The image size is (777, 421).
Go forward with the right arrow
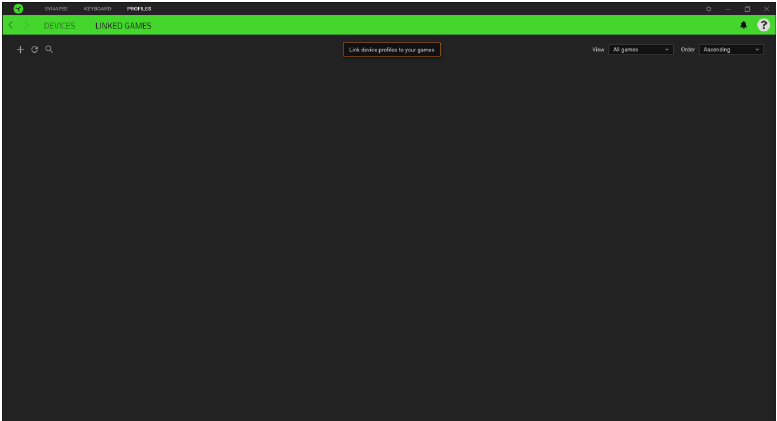click(x=26, y=25)
